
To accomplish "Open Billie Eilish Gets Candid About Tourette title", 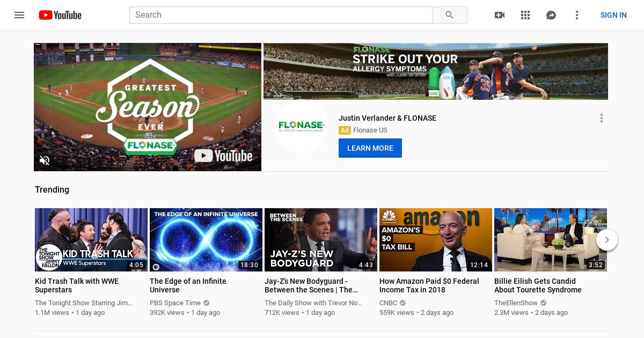I will [538, 285].
